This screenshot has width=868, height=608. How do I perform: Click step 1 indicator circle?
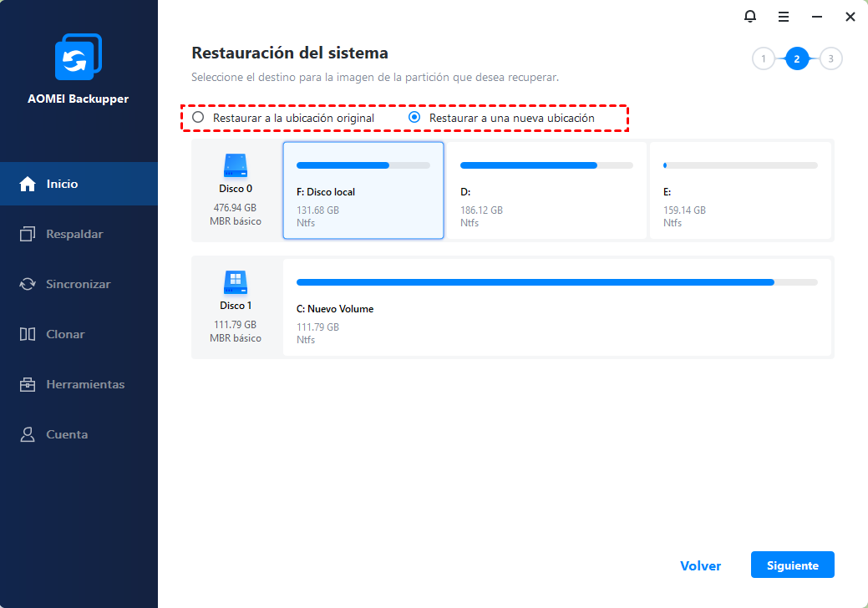(x=764, y=58)
